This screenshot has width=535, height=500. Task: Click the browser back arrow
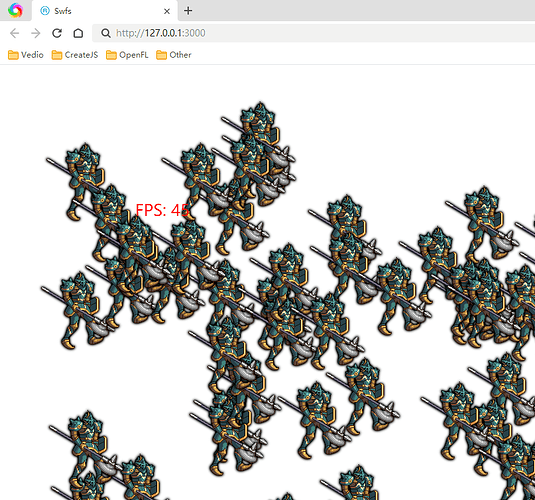15,33
